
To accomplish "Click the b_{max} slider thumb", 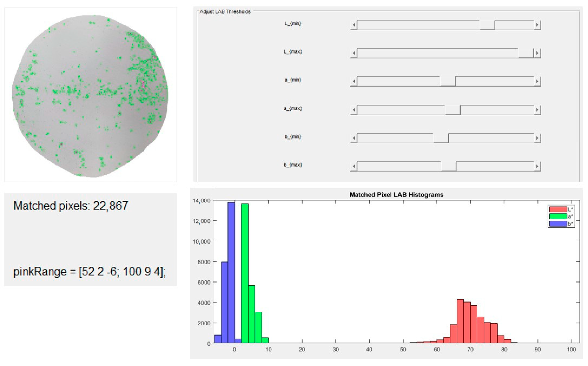I will (x=449, y=166).
